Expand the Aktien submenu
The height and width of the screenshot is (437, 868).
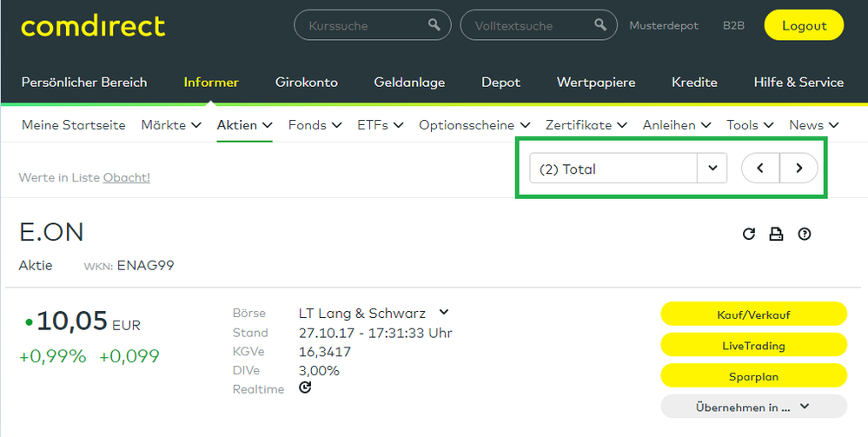tap(244, 125)
